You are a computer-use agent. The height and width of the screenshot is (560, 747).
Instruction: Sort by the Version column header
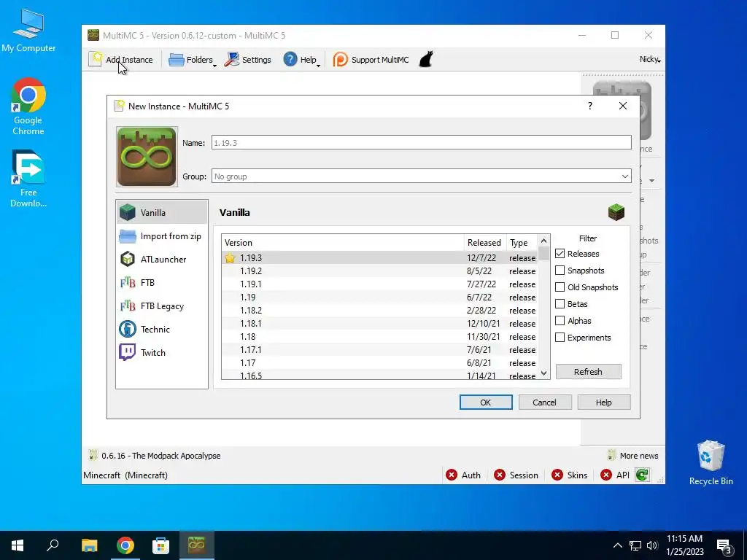tap(343, 242)
